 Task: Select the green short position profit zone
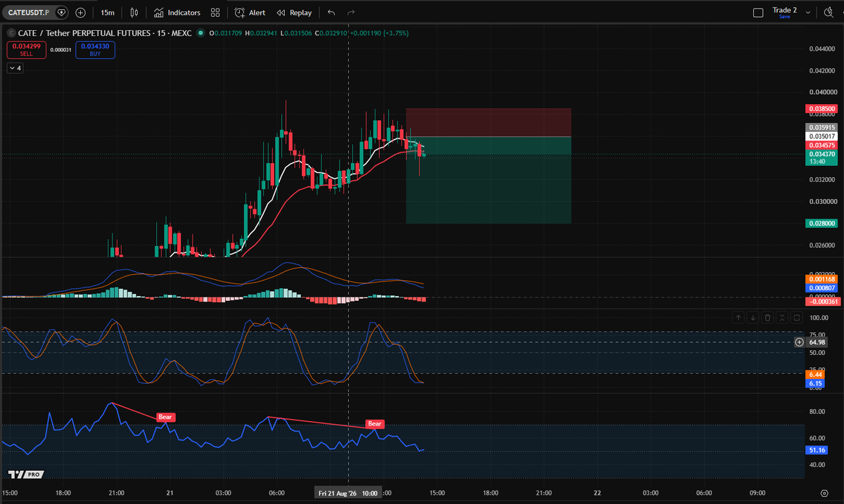488,180
